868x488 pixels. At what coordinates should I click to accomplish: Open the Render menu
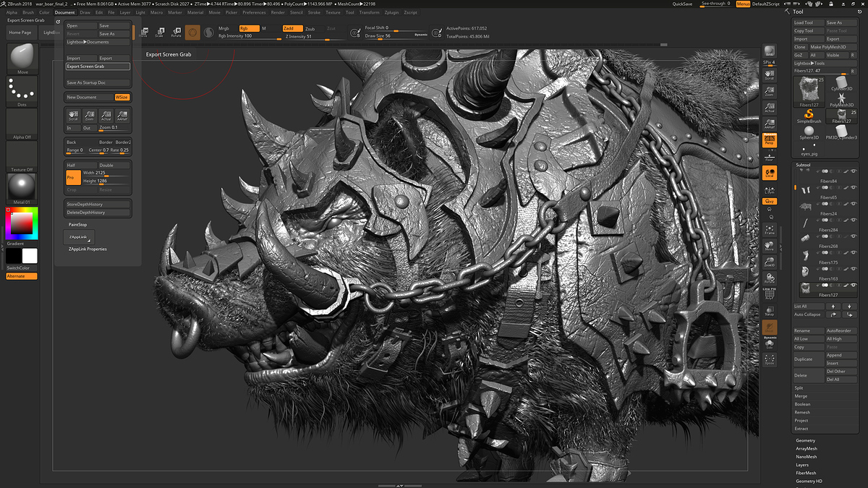pyautogui.click(x=278, y=12)
